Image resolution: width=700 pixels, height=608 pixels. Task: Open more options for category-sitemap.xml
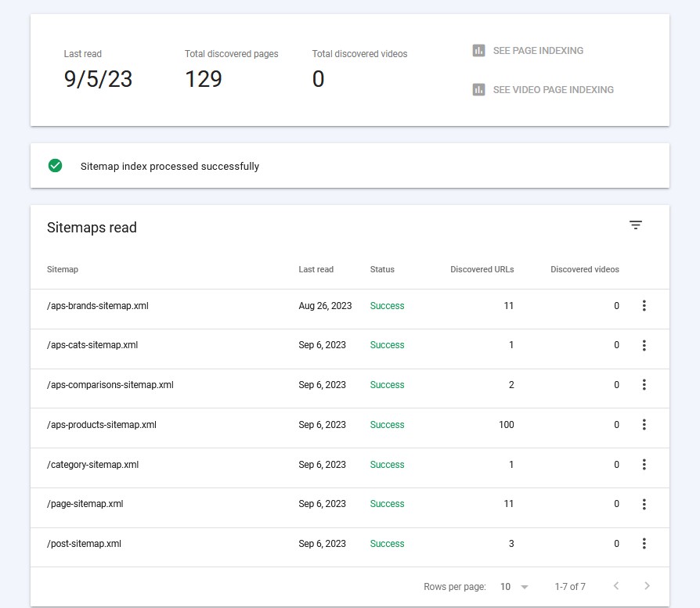[x=644, y=464]
